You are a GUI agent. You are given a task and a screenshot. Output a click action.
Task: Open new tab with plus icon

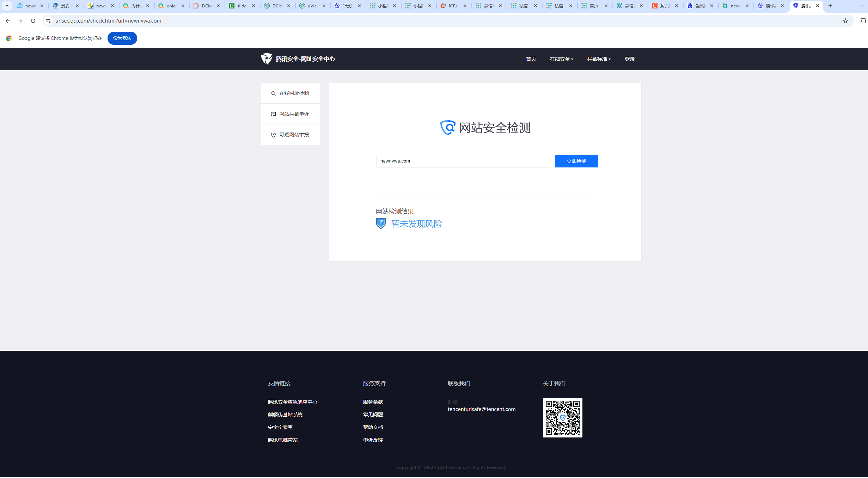(x=830, y=6)
